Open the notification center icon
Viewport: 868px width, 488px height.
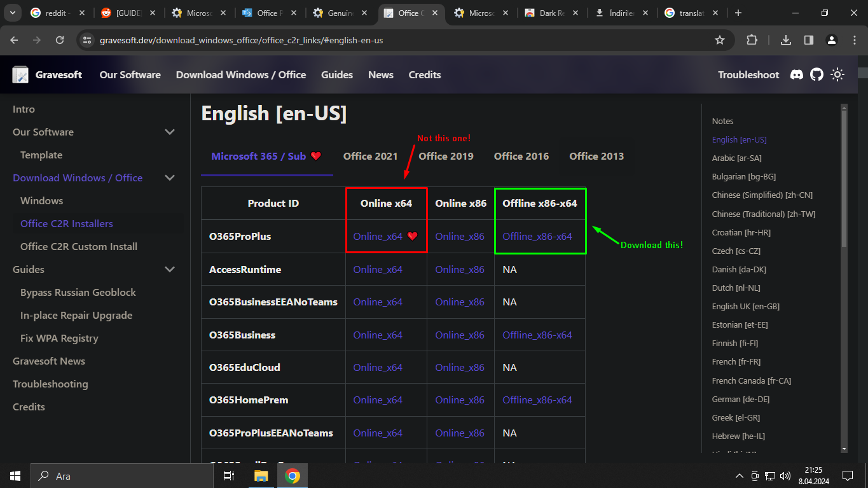point(847,475)
